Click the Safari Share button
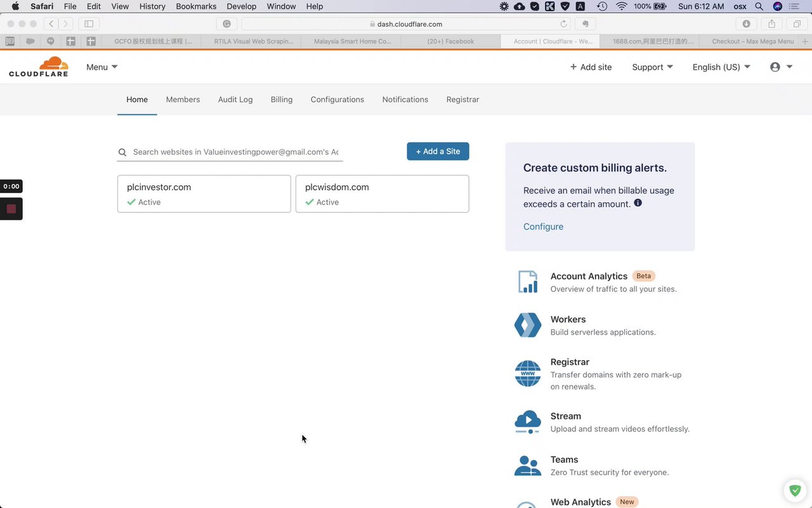Screen dimensions: 812x508 pos(771,23)
